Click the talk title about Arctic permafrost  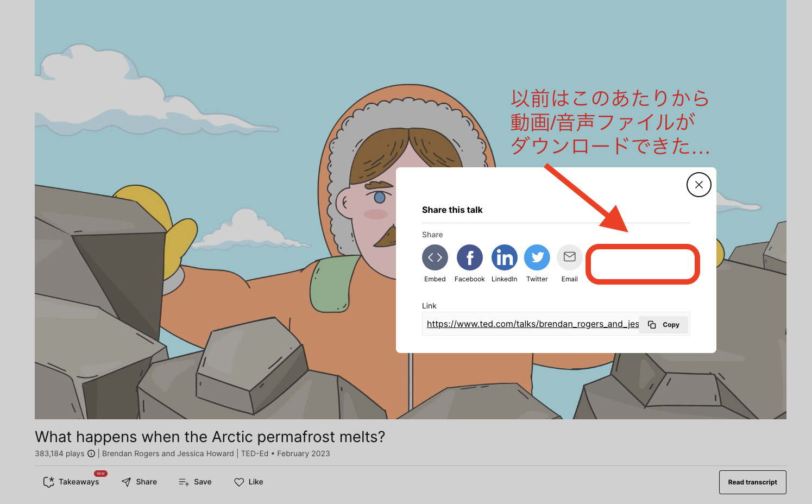coord(210,437)
